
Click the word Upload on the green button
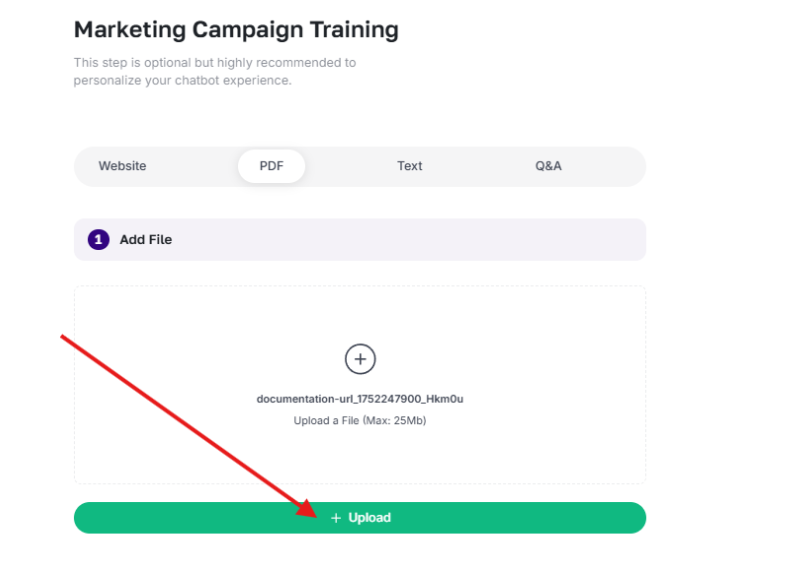pyautogui.click(x=369, y=518)
